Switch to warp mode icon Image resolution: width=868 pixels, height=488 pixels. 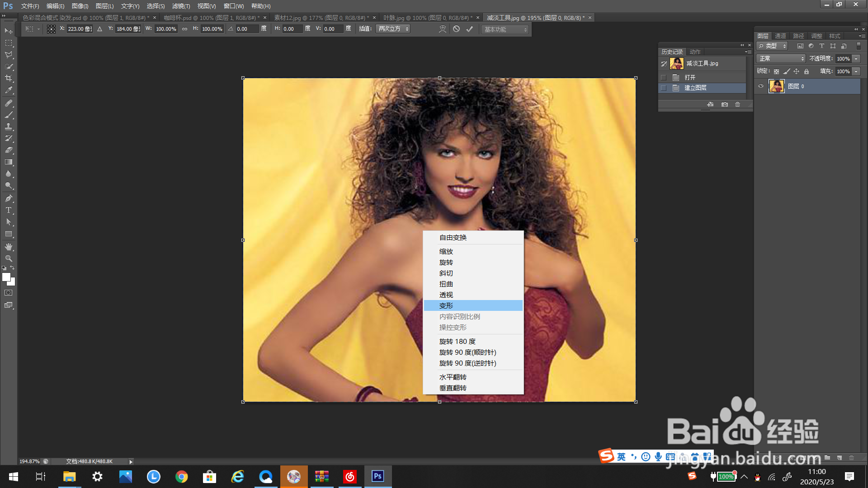443,29
